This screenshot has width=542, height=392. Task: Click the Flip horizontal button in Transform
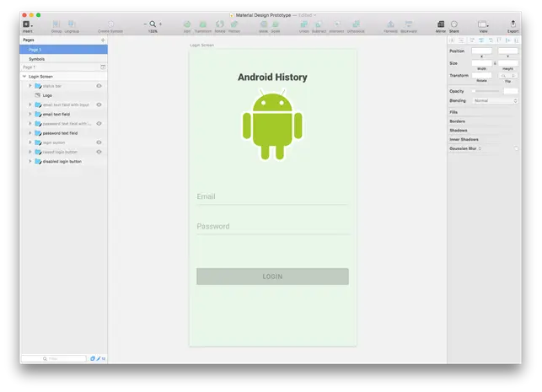coord(503,76)
